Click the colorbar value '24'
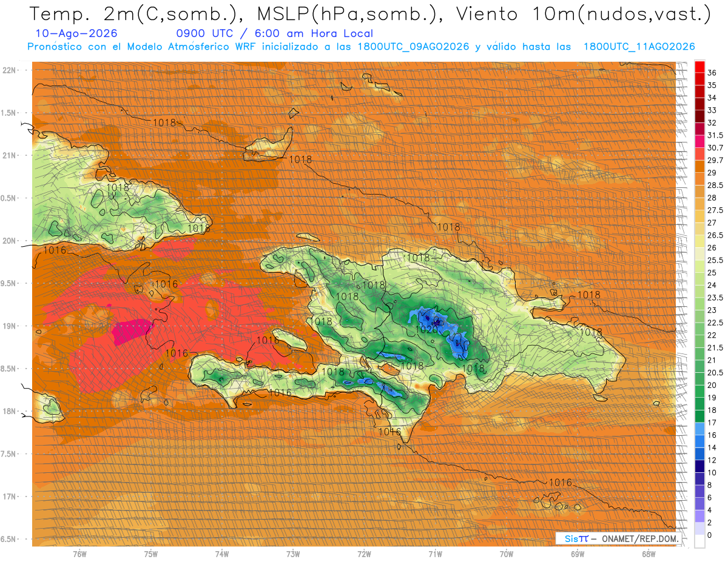The image size is (728, 562). click(x=712, y=285)
